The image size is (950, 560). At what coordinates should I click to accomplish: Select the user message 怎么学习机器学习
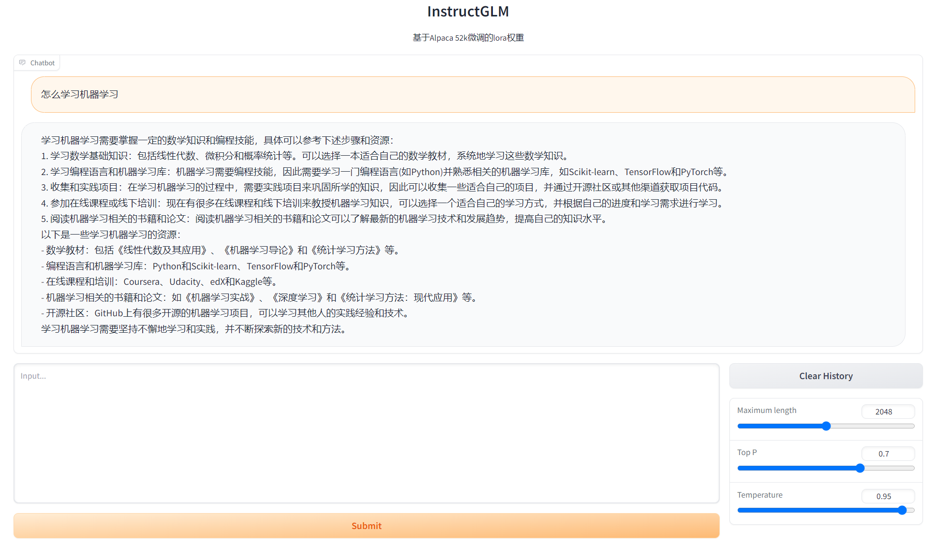tap(80, 94)
